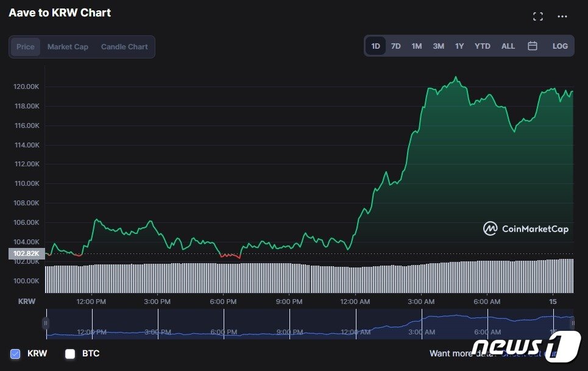Screen dimensions: 588x371
Task: Select the 1D time range
Action: (x=375, y=46)
